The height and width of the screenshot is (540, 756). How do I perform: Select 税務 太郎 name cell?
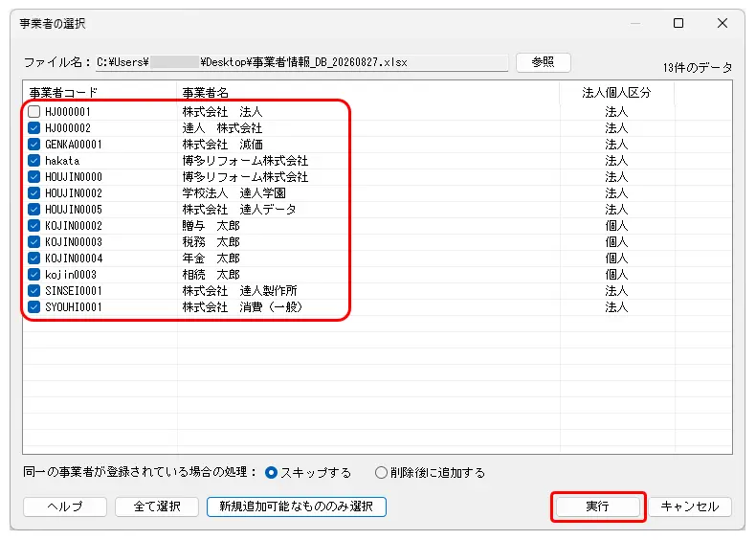(211, 242)
